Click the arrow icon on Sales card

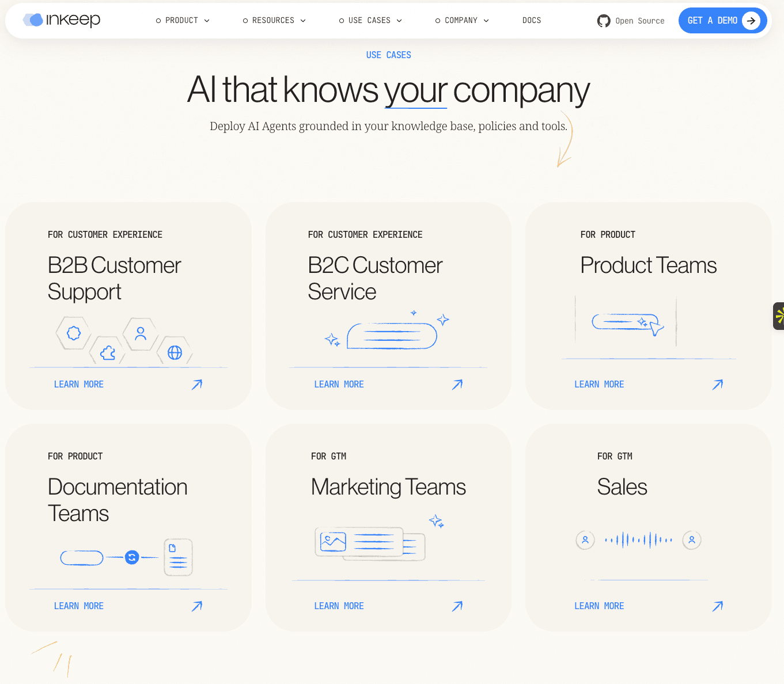717,606
